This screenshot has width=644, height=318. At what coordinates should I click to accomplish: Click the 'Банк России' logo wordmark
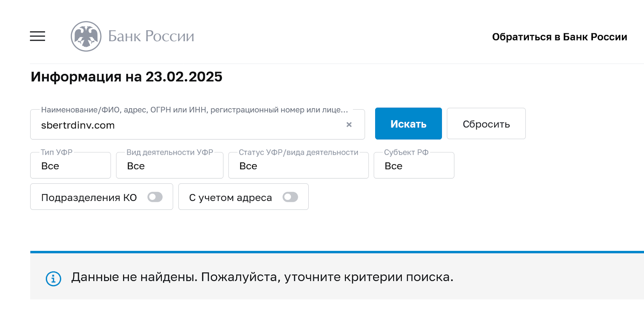[151, 36]
